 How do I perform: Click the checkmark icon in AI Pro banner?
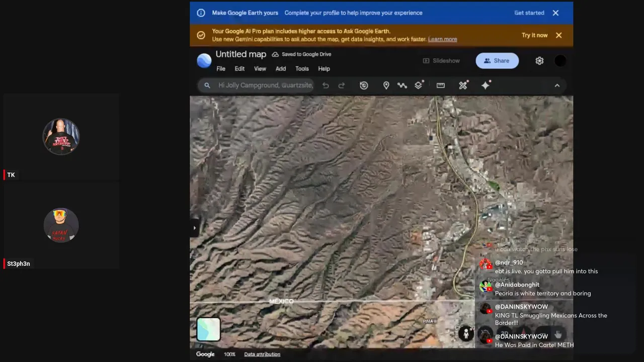pyautogui.click(x=201, y=35)
